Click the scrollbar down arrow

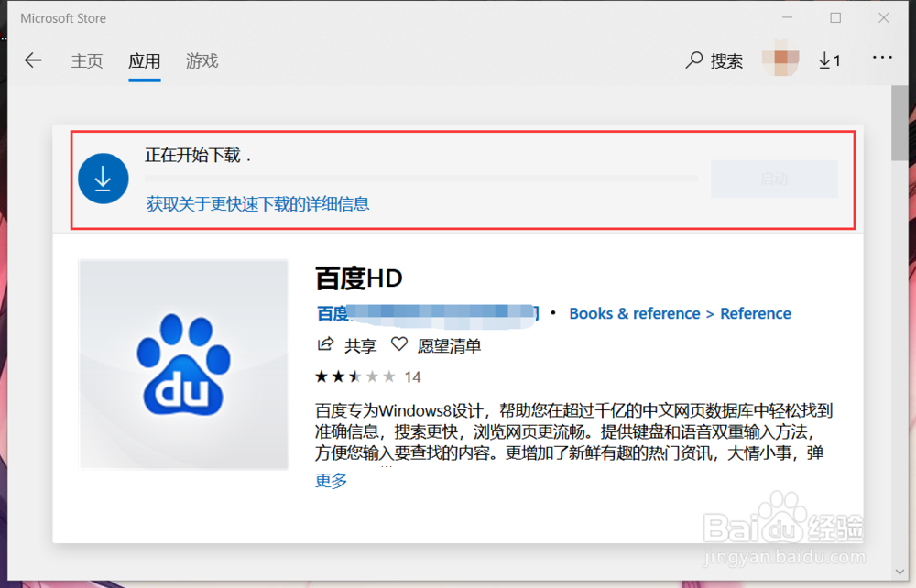(900, 572)
